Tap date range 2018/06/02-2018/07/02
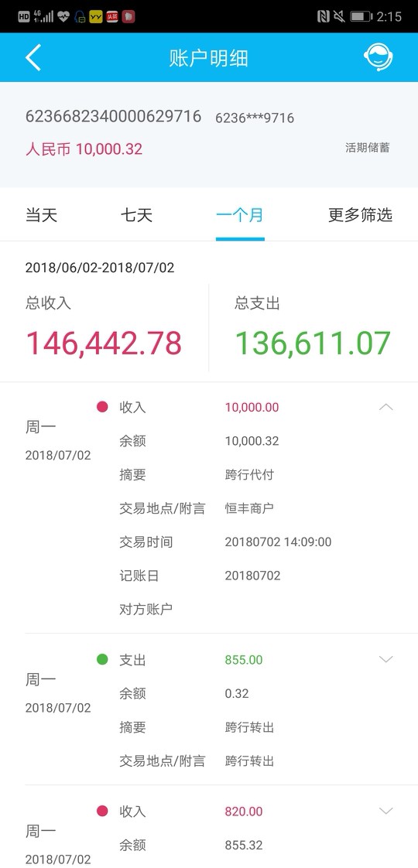418x868 pixels. 100,268
